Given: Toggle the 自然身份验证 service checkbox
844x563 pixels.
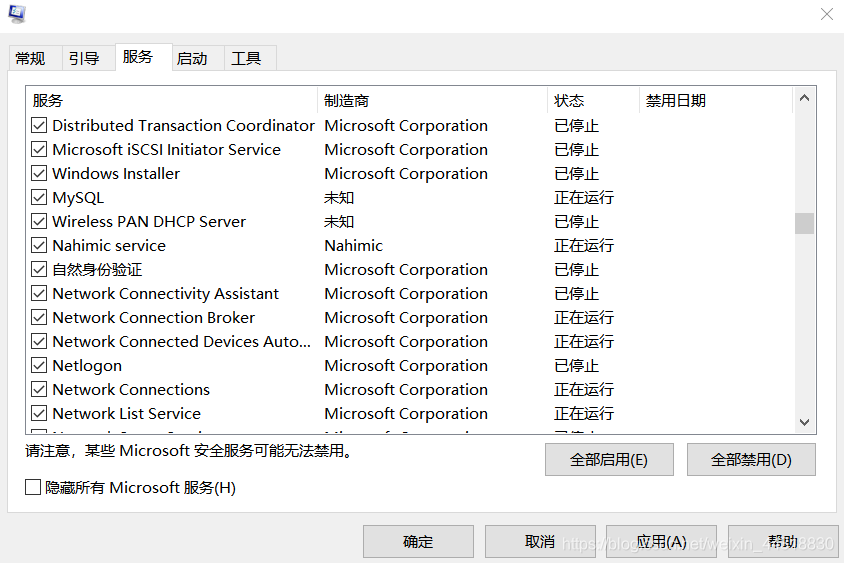Looking at the screenshot, I should 39,269.
